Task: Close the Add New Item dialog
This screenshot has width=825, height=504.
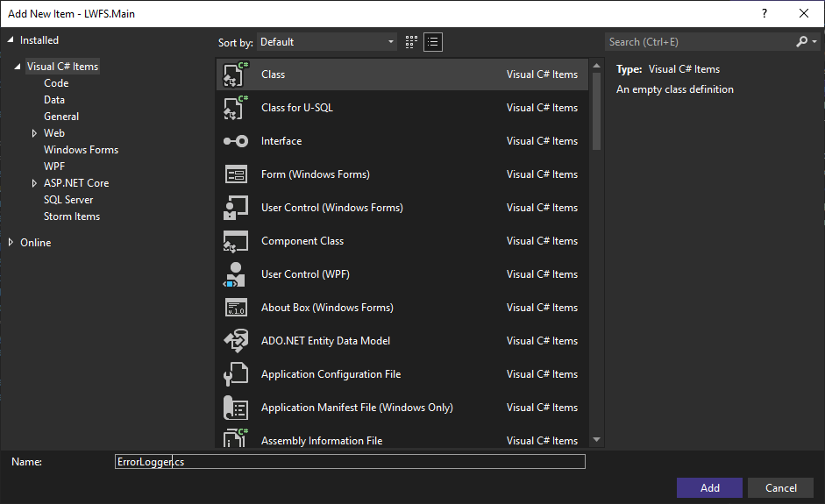Action: pyautogui.click(x=803, y=14)
